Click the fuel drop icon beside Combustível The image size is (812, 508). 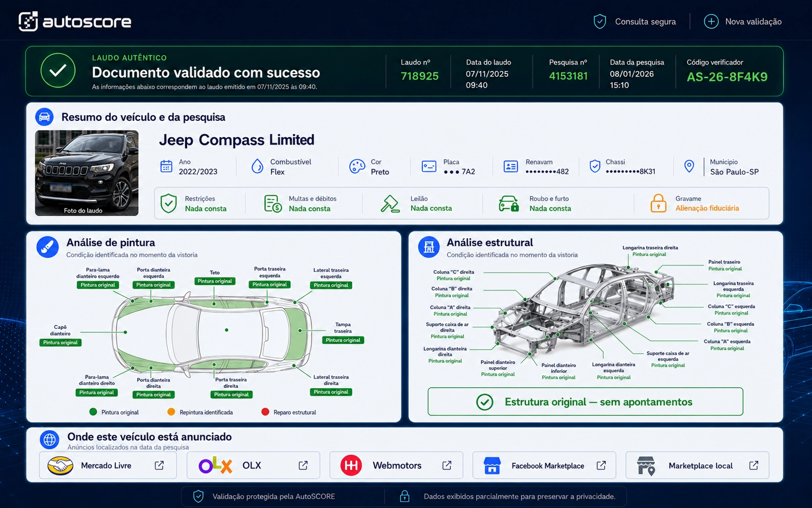tap(258, 166)
